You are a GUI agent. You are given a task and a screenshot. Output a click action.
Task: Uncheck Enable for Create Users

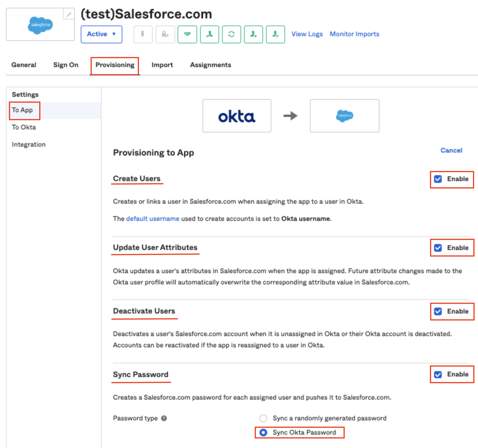(438, 179)
